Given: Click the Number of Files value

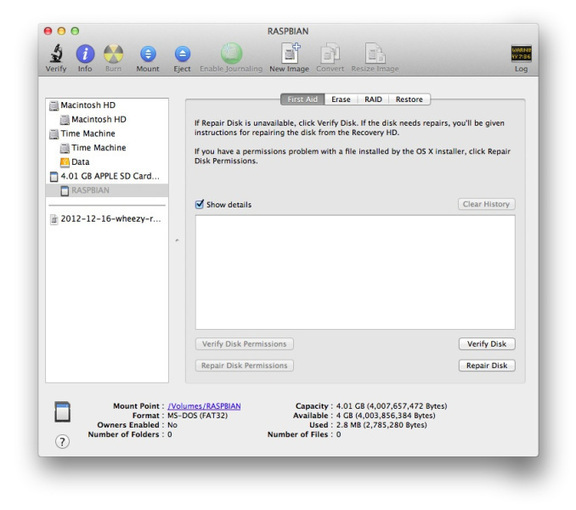Looking at the screenshot, I should click(x=338, y=434).
